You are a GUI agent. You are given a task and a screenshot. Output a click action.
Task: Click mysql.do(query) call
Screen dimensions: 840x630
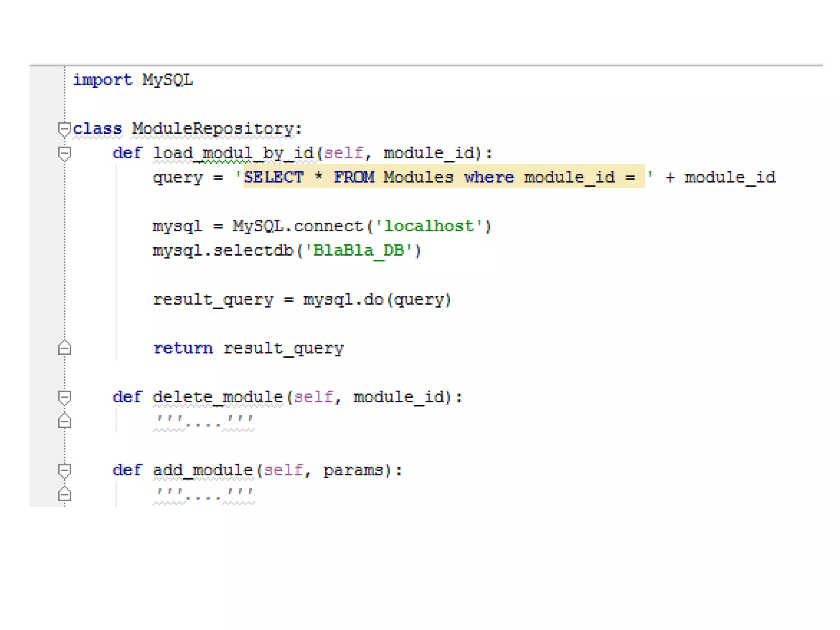tap(377, 300)
